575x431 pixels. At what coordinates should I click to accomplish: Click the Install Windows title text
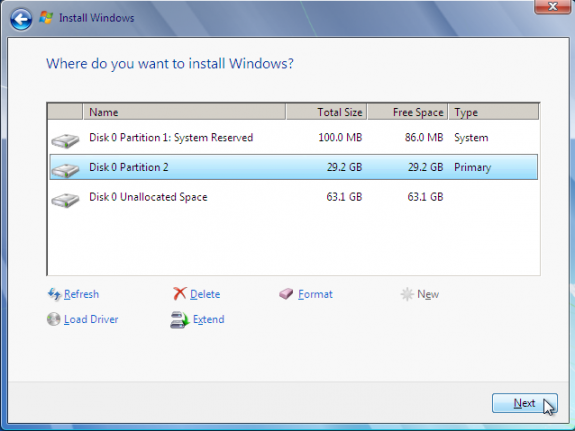tap(96, 18)
